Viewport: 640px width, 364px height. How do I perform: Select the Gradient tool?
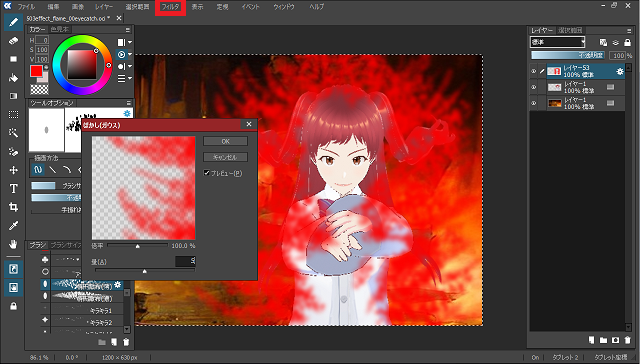[x=13, y=96]
